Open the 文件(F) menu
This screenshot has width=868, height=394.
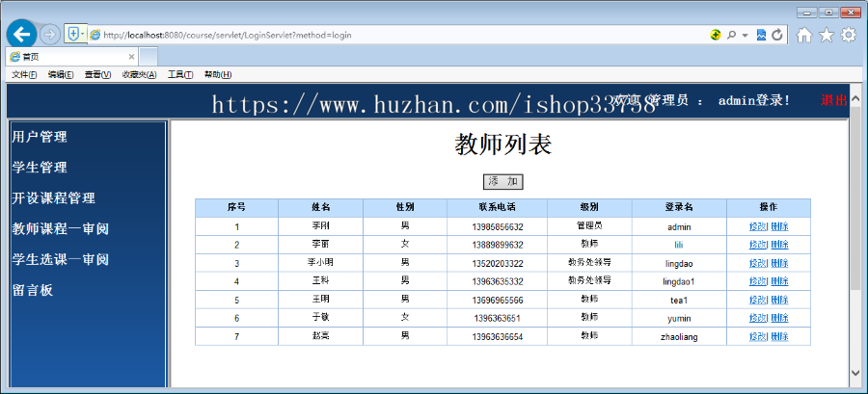click(24, 74)
